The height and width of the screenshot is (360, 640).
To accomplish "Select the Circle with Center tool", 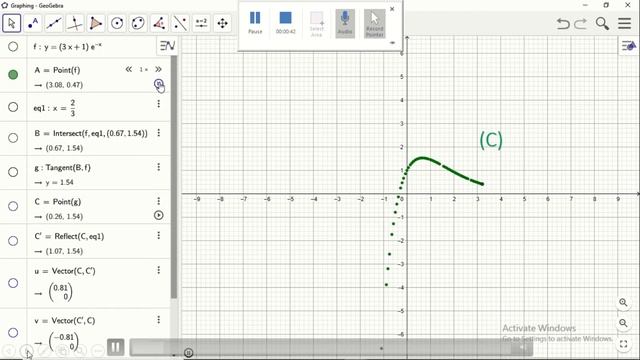I will point(117,23).
